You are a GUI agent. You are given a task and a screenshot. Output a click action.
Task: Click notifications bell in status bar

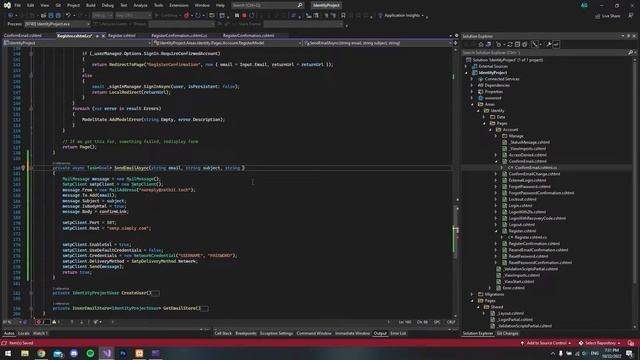pyautogui.click(x=631, y=343)
